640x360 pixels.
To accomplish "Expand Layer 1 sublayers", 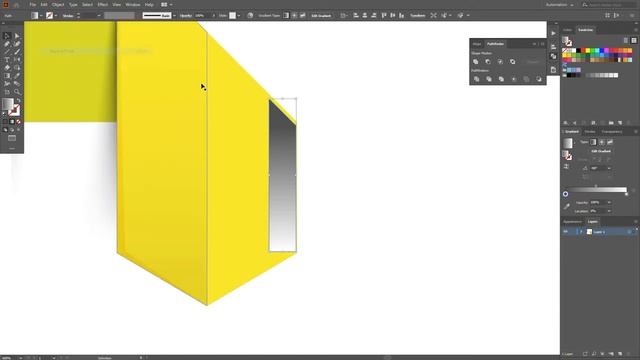I will [x=581, y=232].
